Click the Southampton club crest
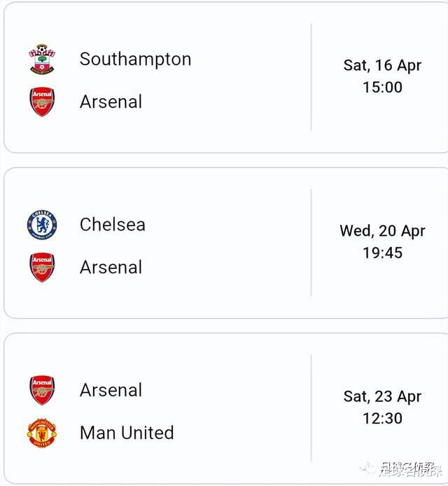This screenshot has height=486, width=448. point(42,60)
